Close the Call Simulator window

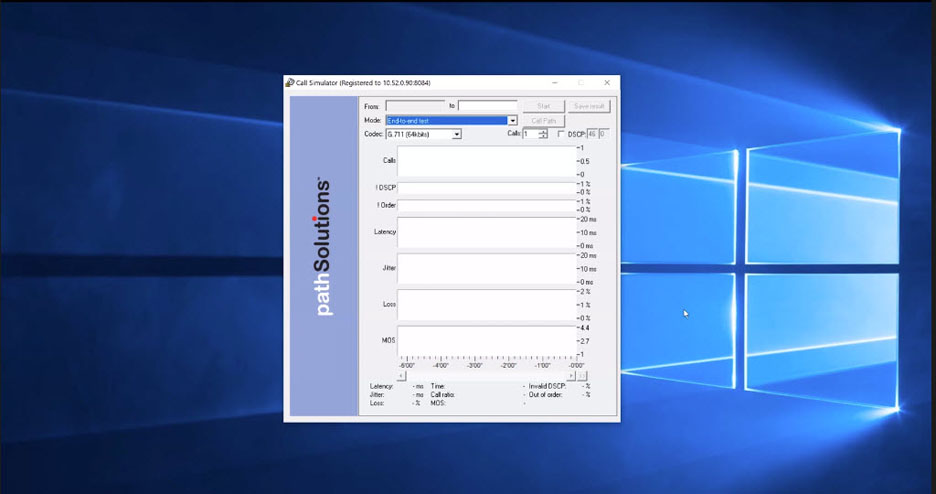(x=607, y=82)
